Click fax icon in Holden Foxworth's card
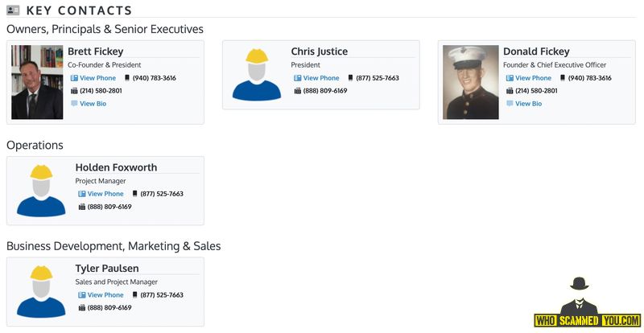 (x=82, y=207)
